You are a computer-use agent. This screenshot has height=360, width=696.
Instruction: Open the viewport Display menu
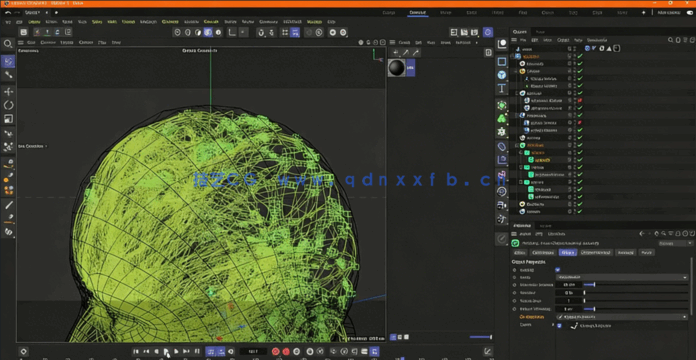pyautogui.click(x=67, y=43)
